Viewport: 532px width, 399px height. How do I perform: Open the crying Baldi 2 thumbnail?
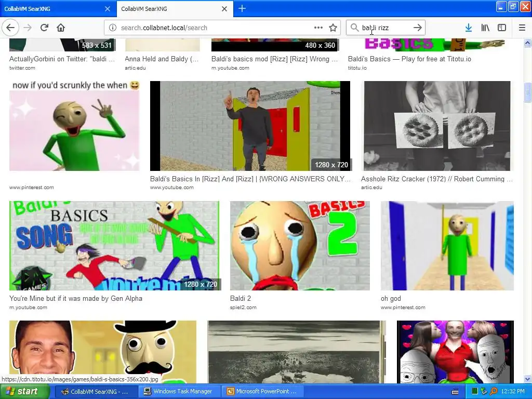tap(300, 246)
